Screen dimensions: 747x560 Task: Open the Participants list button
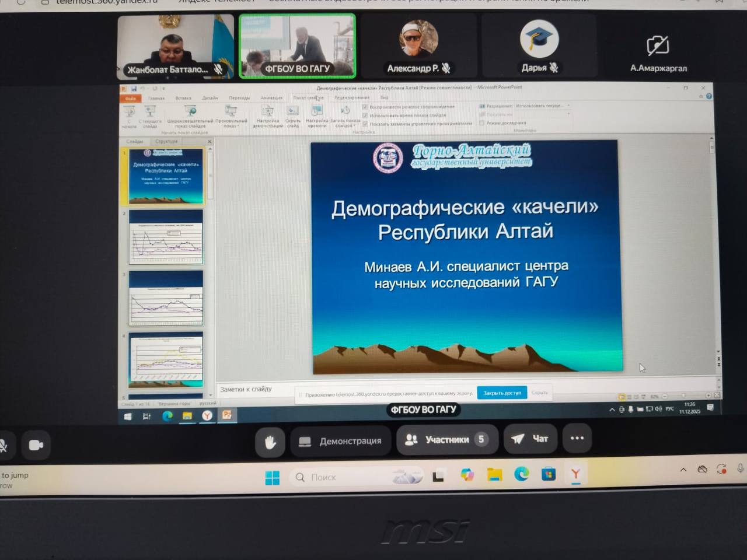pyautogui.click(x=446, y=439)
